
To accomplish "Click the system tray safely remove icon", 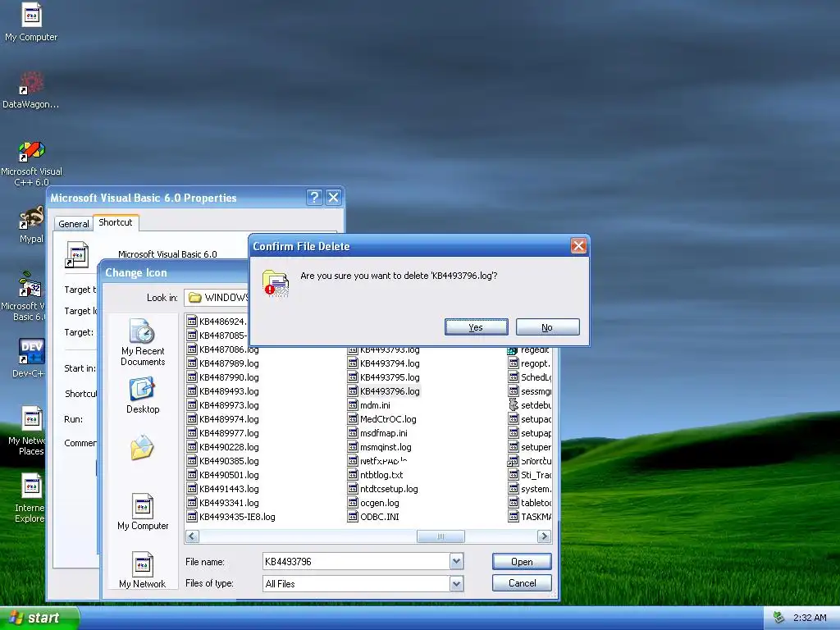I will [x=779, y=618].
